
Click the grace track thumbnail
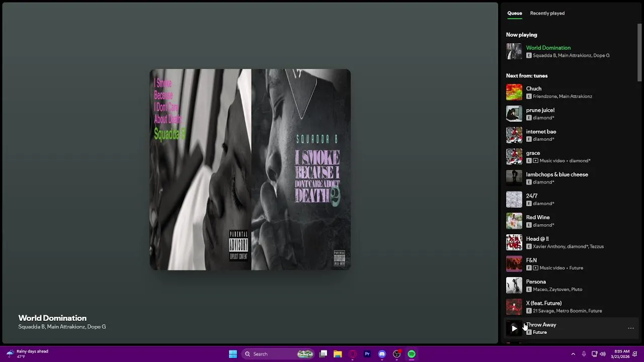(514, 157)
